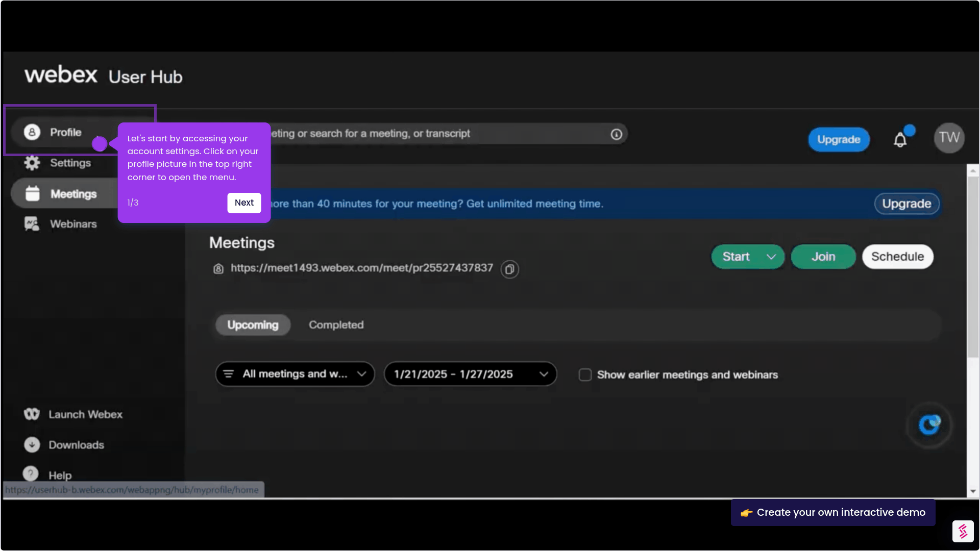Image resolution: width=980 pixels, height=551 pixels.
Task: Click the meeting search field
Action: [439, 134]
